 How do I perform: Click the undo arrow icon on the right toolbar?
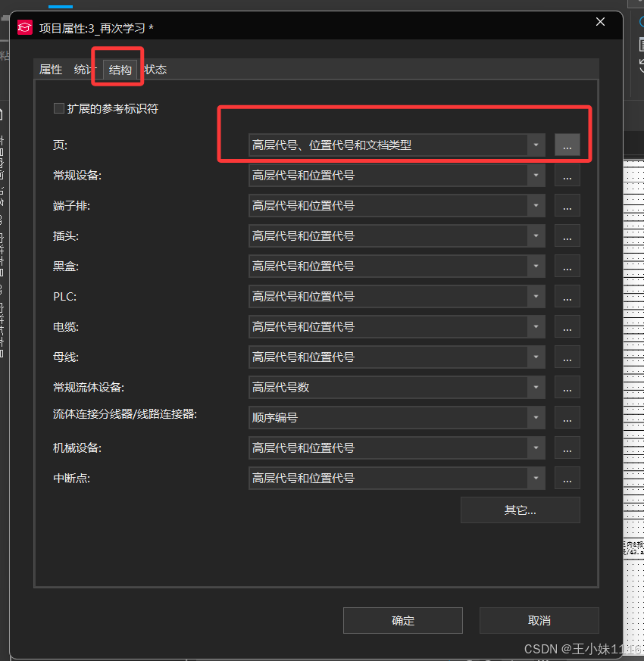pyautogui.click(x=641, y=64)
